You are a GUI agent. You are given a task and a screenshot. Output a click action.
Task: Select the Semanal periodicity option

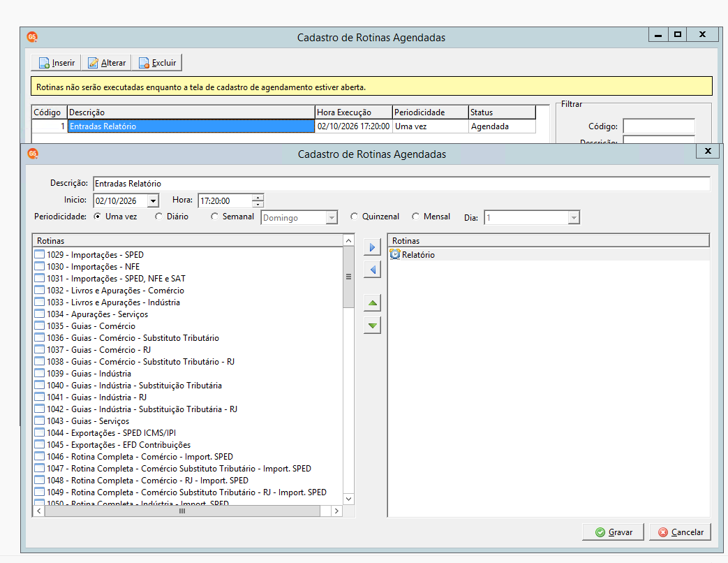point(214,217)
